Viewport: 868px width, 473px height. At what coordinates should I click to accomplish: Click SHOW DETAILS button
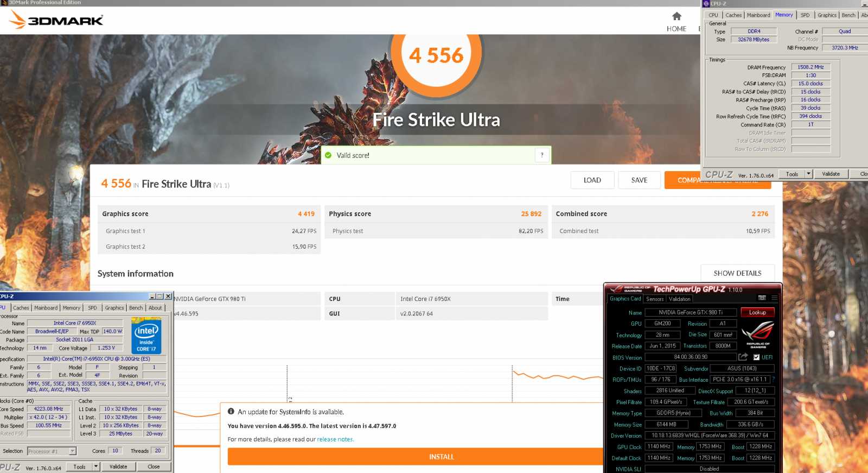click(x=737, y=273)
